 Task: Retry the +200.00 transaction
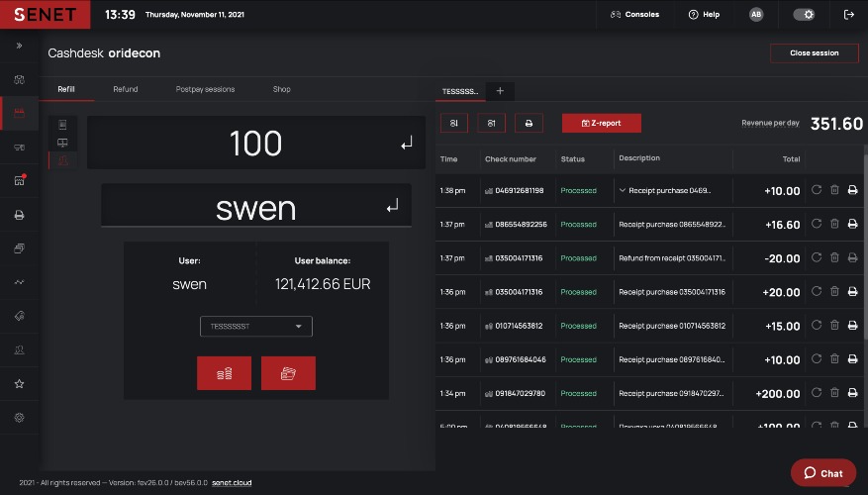(x=817, y=393)
